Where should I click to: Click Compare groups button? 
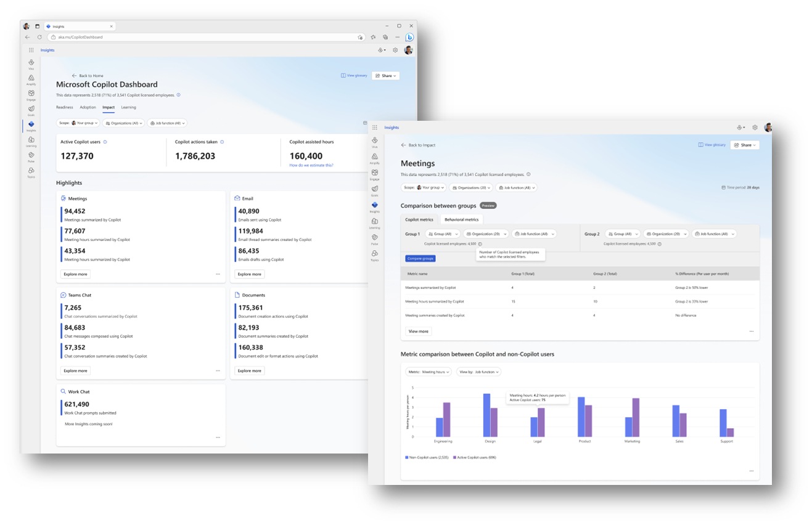pyautogui.click(x=420, y=258)
